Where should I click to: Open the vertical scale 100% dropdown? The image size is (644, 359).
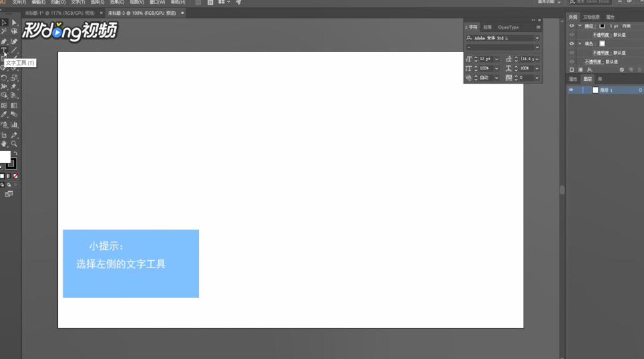(x=496, y=68)
